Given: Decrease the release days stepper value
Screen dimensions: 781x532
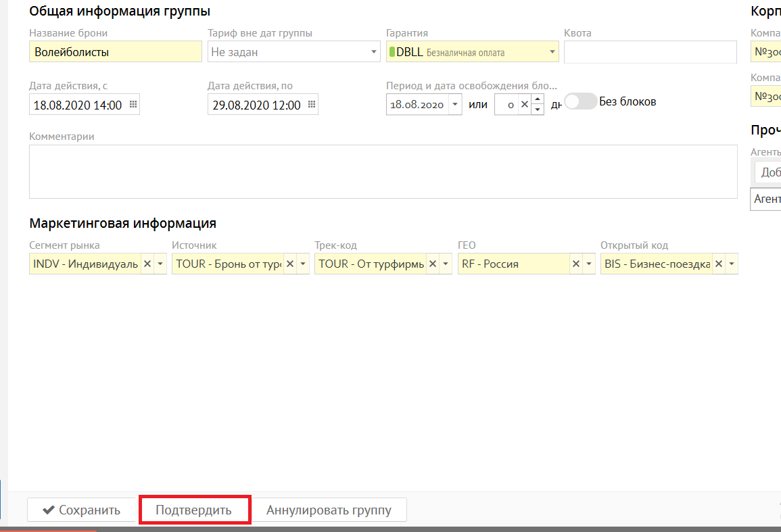Looking at the screenshot, I should coord(538,110).
